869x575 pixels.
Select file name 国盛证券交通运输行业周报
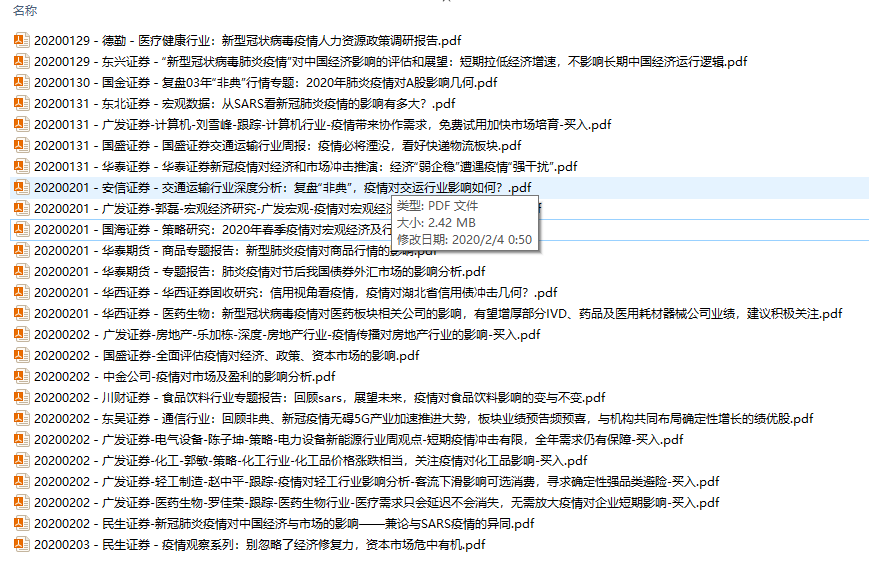pos(278,146)
